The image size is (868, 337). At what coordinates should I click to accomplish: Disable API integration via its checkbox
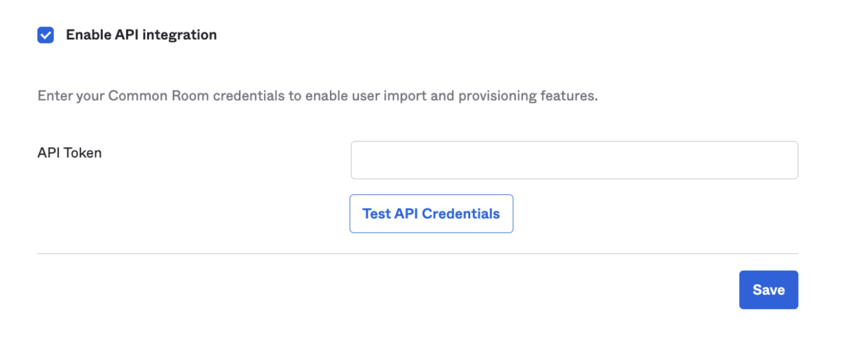coord(46,35)
